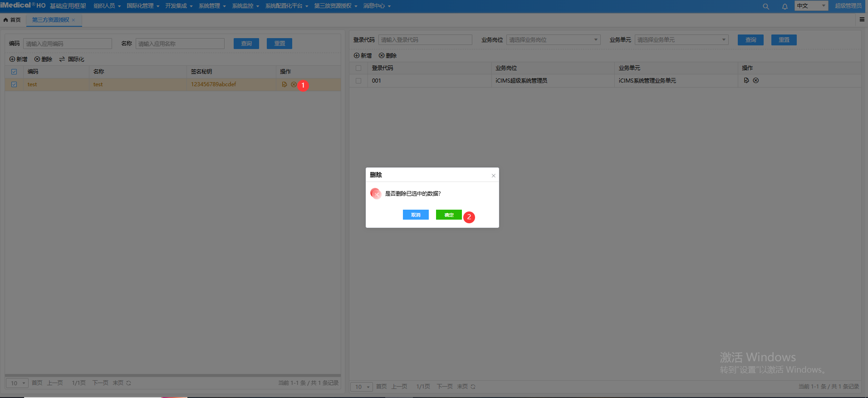This screenshot has width=868, height=398.
Task: Click the delete icon in 001 row
Action: tap(756, 80)
